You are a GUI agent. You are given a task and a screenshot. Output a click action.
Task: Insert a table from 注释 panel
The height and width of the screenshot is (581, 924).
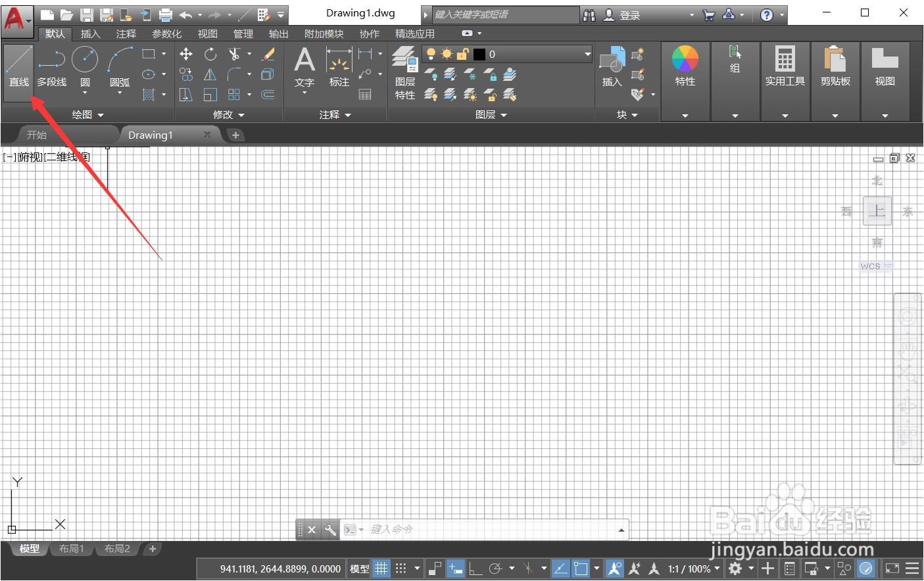pyautogui.click(x=365, y=95)
